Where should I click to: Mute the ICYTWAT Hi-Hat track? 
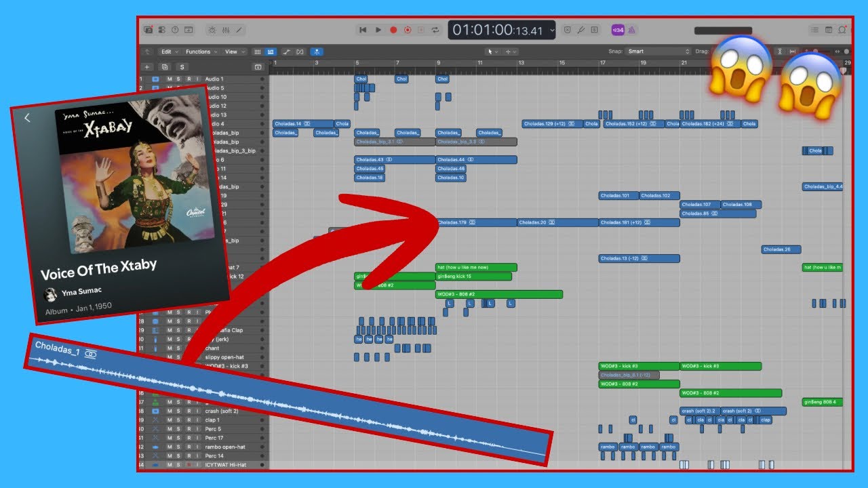point(170,465)
